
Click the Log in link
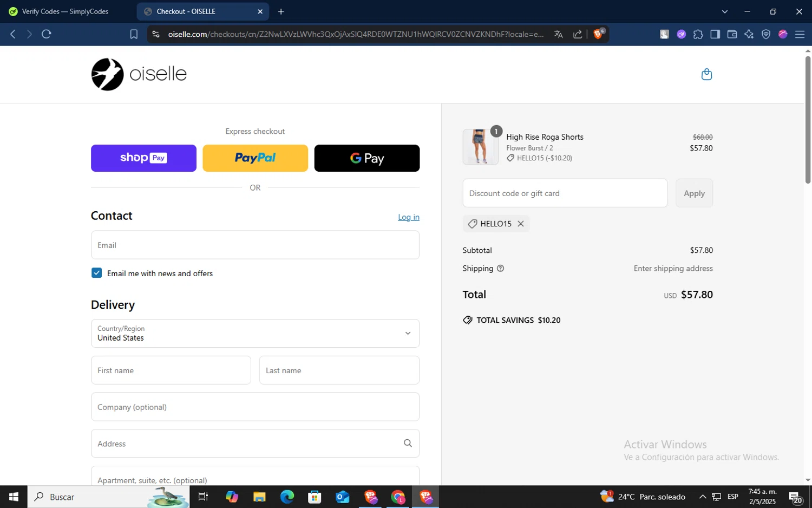pyautogui.click(x=409, y=217)
